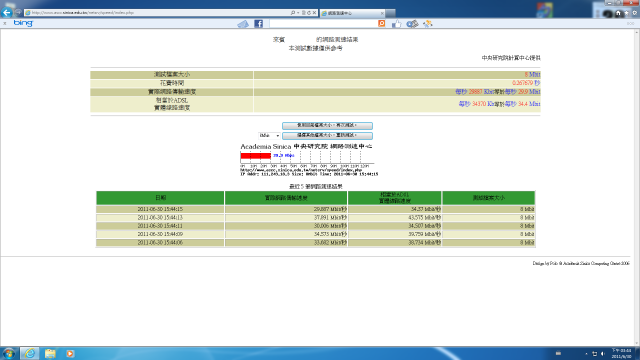The height and width of the screenshot is (360, 640).
Task: Click the 43.575 ADSL speed cell
Action: (395, 218)
